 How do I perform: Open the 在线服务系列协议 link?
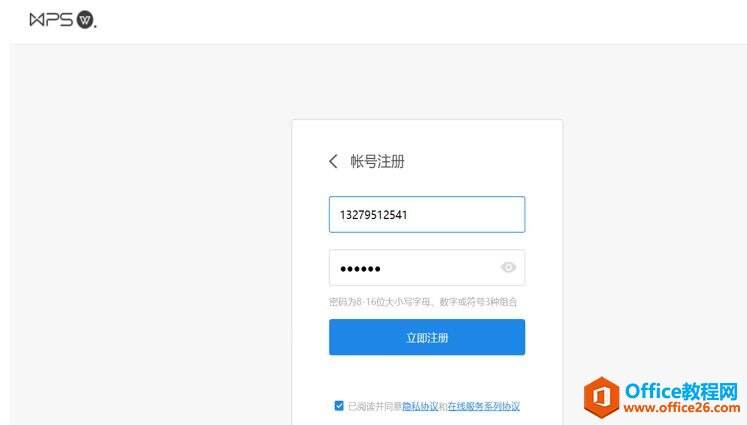484,406
